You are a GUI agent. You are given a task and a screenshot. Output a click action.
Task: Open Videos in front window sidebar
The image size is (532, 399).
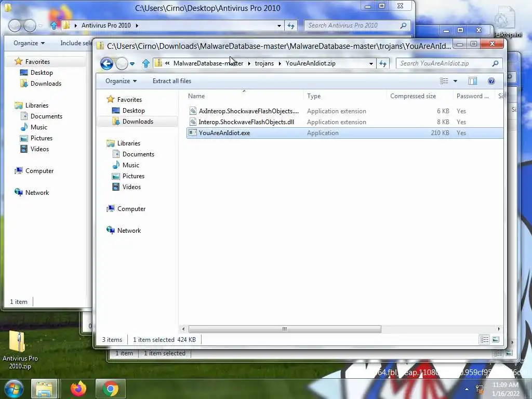click(x=131, y=187)
